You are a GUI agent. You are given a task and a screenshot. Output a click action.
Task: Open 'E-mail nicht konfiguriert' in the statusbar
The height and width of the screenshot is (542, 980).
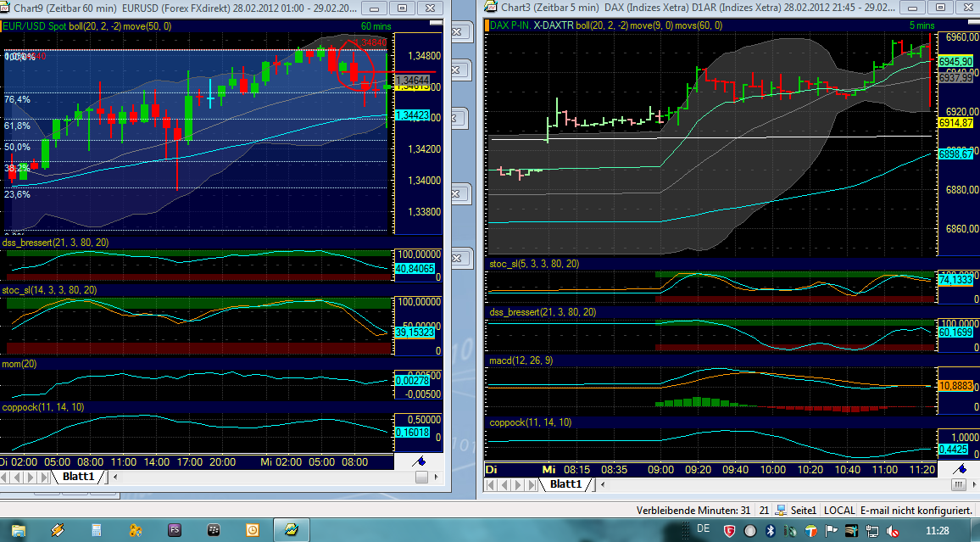pyautogui.click(x=916, y=510)
